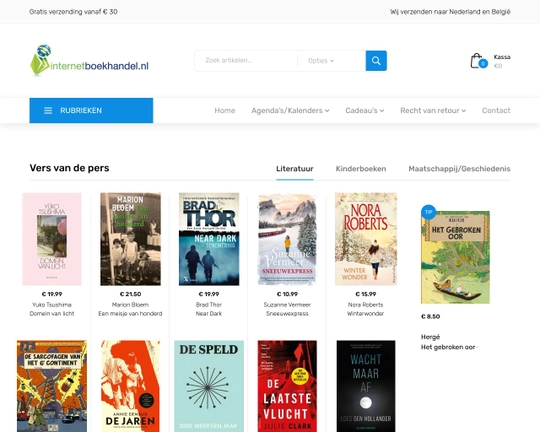540x432 pixels.
Task: Click the Suzanne Vermeer Sneeuwexpress title link
Action: point(287,314)
